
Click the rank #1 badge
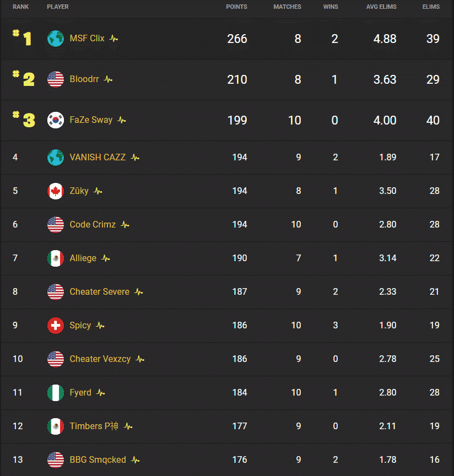[x=21, y=38]
